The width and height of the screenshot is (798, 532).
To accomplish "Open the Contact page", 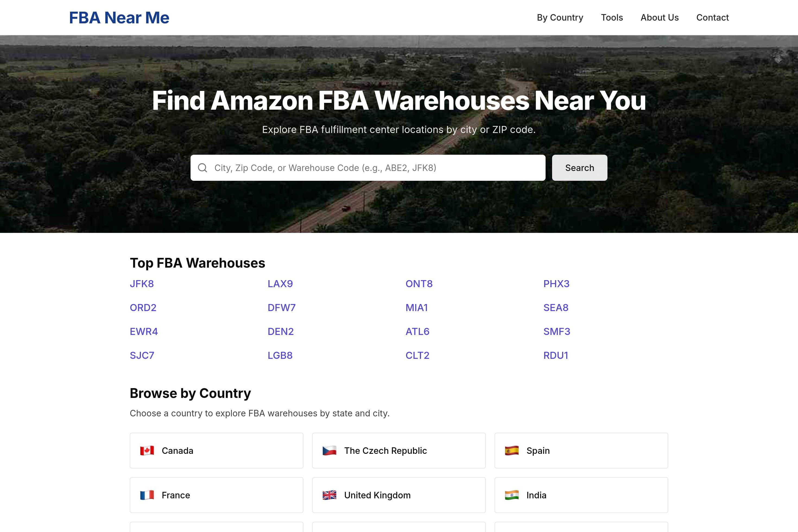I will pyautogui.click(x=712, y=17).
